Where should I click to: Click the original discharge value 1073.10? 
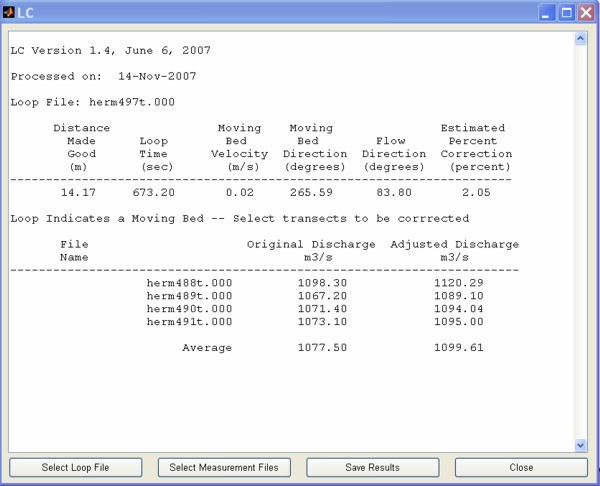pyautogui.click(x=322, y=321)
